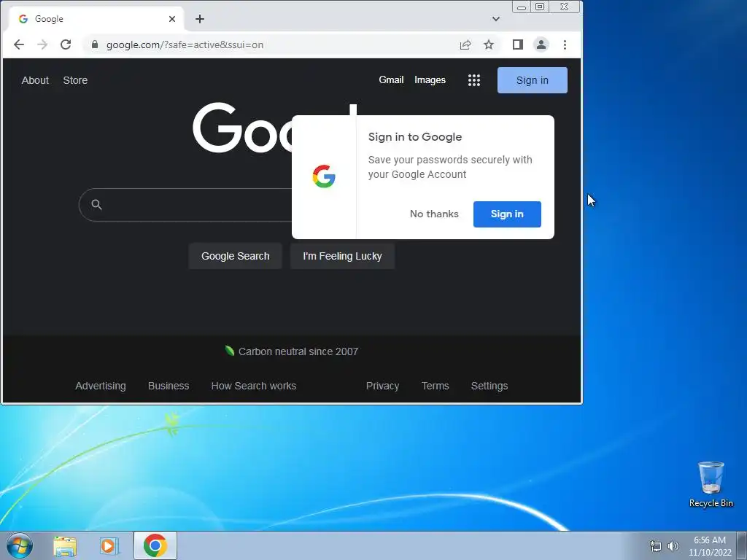Click the address bar URL
The width and height of the screenshot is (747, 560).
pos(185,44)
